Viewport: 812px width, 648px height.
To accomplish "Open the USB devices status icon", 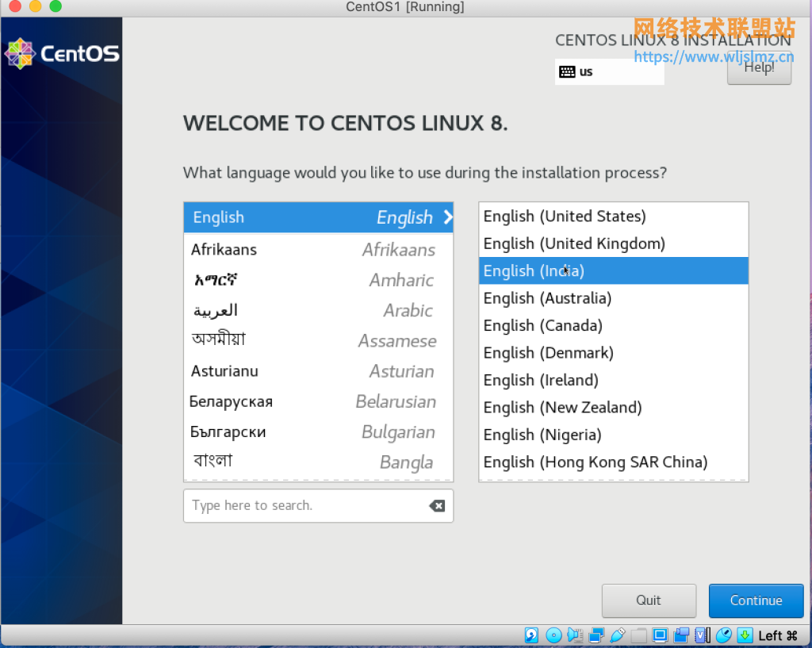I will click(x=618, y=635).
